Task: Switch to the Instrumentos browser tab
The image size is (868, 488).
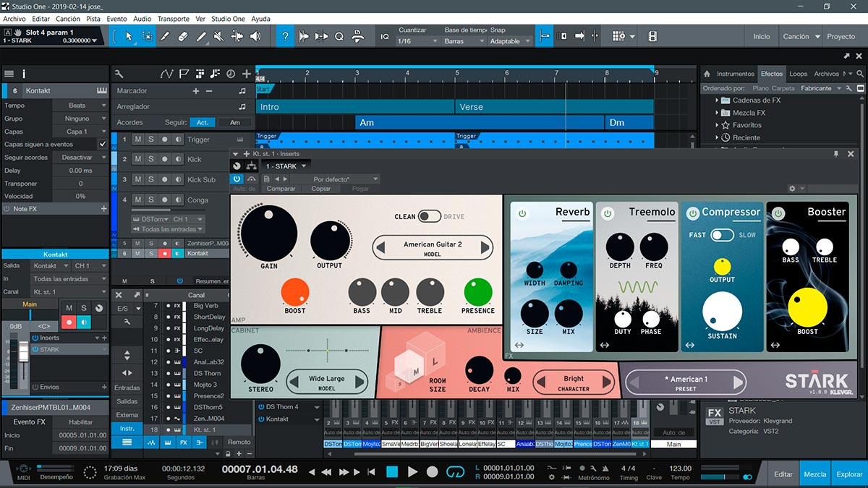Action: point(736,74)
